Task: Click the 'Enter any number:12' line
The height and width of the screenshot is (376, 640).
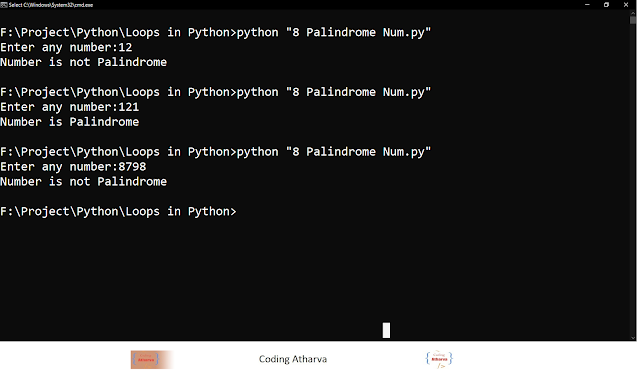Action: (66, 47)
